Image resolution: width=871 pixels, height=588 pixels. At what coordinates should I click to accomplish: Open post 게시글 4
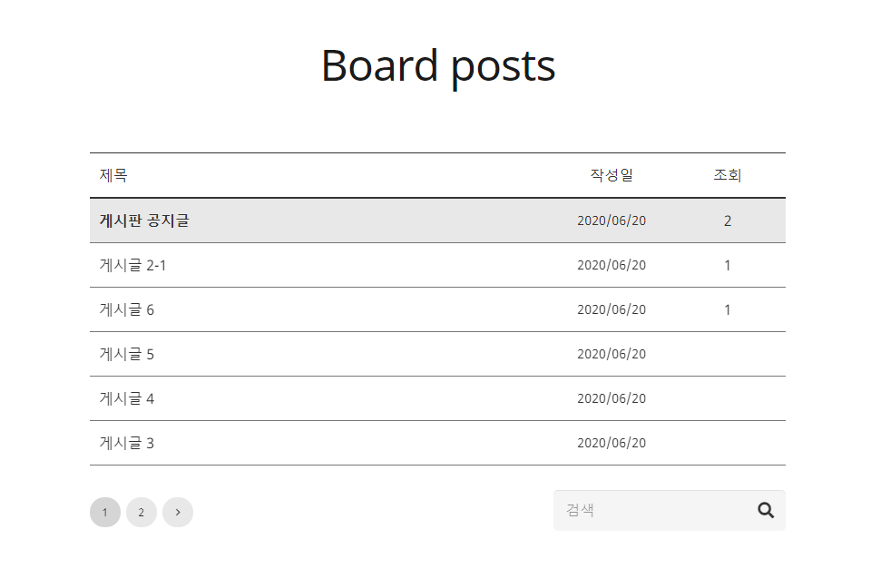127,398
